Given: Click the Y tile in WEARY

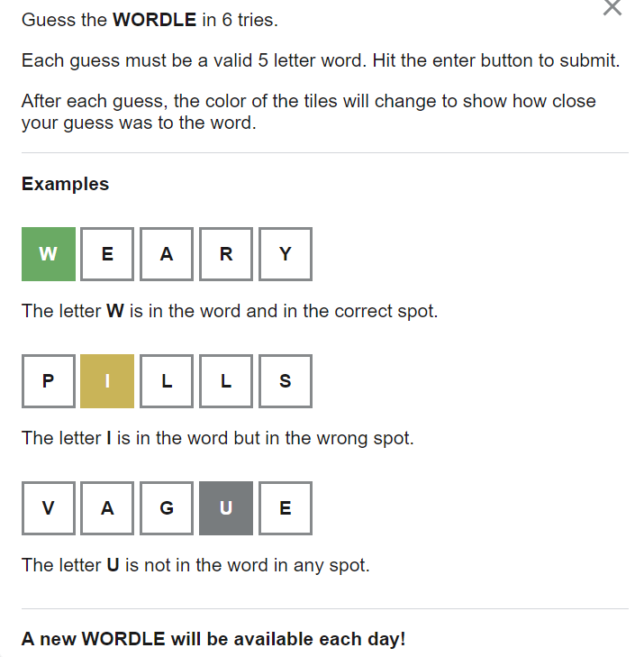Looking at the screenshot, I should tap(286, 254).
